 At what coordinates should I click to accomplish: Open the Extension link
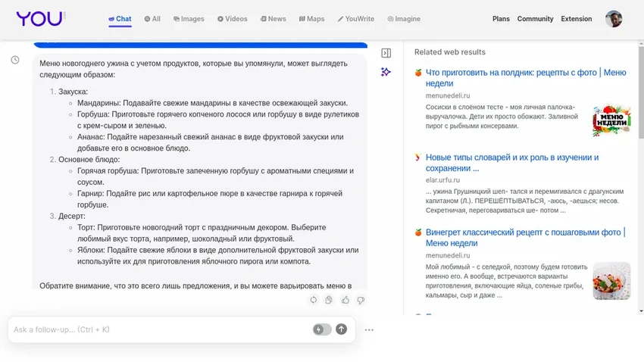pyautogui.click(x=577, y=19)
